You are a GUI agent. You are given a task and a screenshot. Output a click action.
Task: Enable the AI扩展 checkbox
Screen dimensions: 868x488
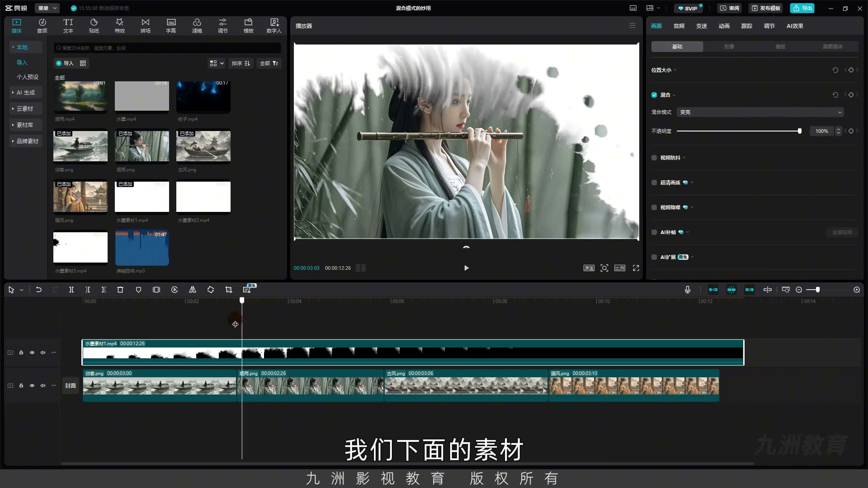(654, 257)
